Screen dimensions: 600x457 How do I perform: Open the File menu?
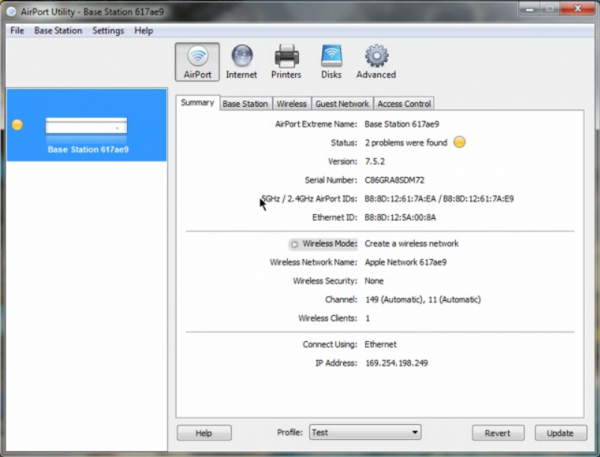pos(17,31)
